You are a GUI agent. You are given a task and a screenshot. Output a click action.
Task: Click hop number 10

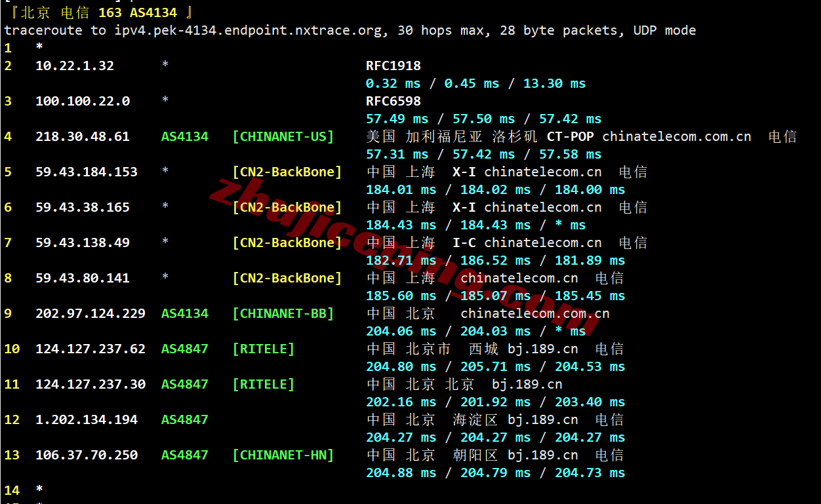[12, 349]
